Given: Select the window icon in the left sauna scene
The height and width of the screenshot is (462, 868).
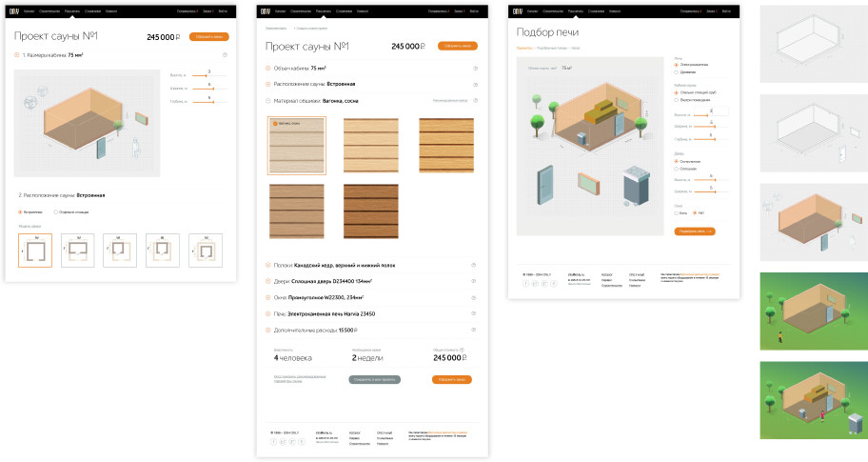Looking at the screenshot, I should 141,118.
